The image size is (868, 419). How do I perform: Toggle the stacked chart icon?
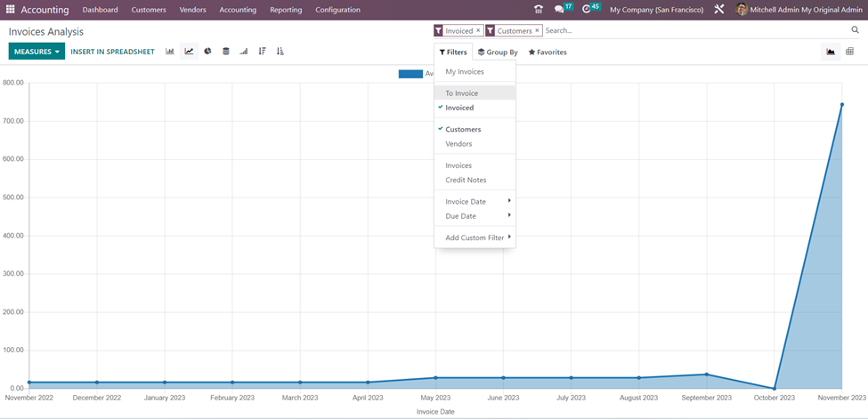click(225, 52)
